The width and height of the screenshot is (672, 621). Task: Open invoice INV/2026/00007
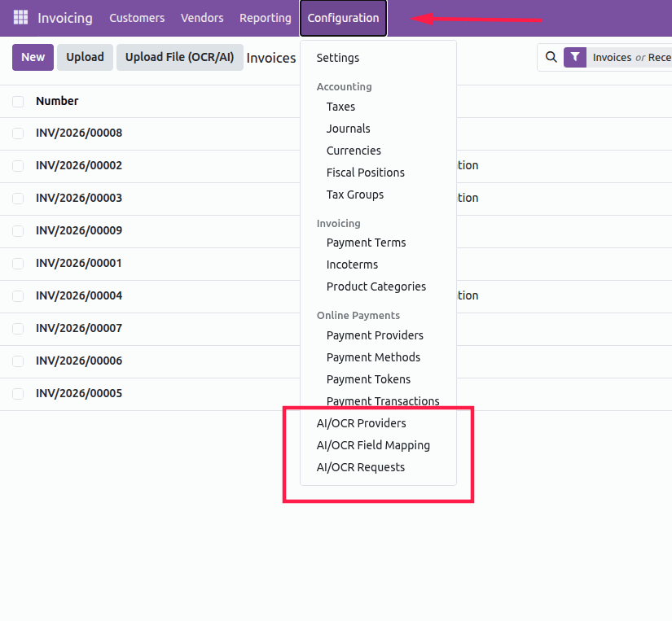tap(79, 328)
